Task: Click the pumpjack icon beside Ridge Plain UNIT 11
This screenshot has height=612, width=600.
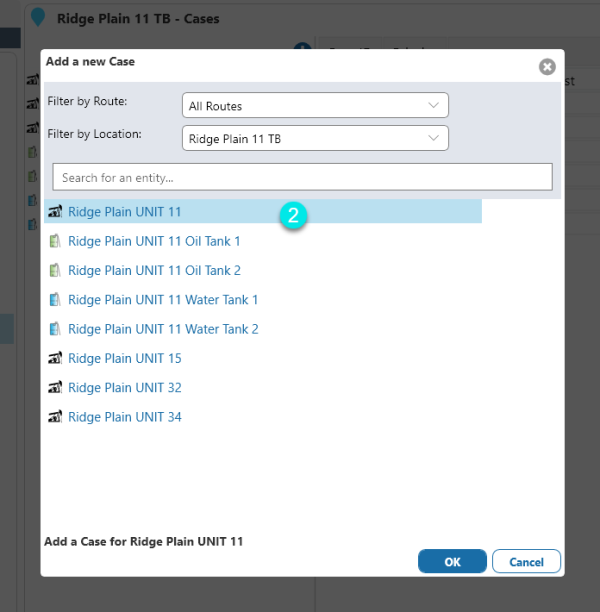Action: 55,212
